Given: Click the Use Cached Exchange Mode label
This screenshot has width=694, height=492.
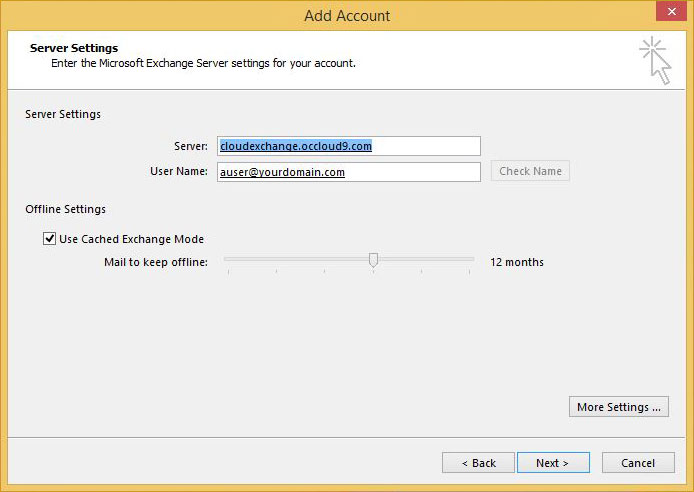Looking at the screenshot, I should click(131, 239).
